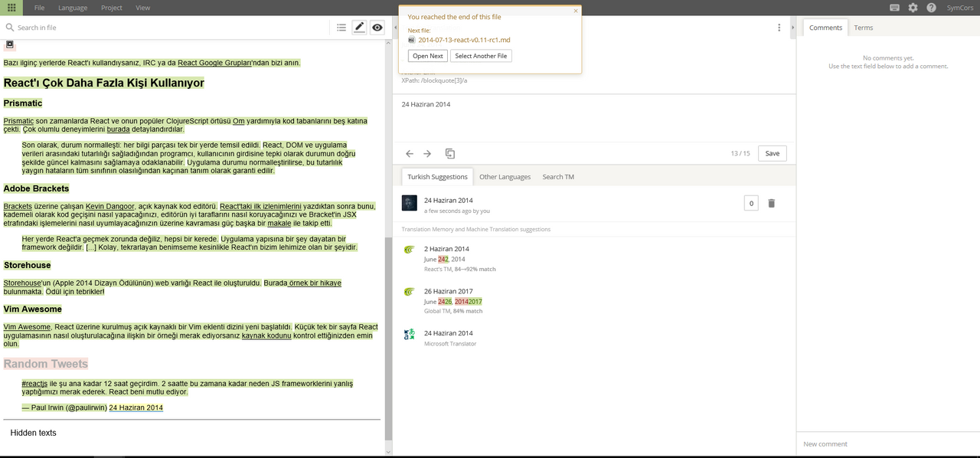Click the Hidden texts label
The width and height of the screenshot is (980, 458).
pyautogui.click(x=34, y=433)
